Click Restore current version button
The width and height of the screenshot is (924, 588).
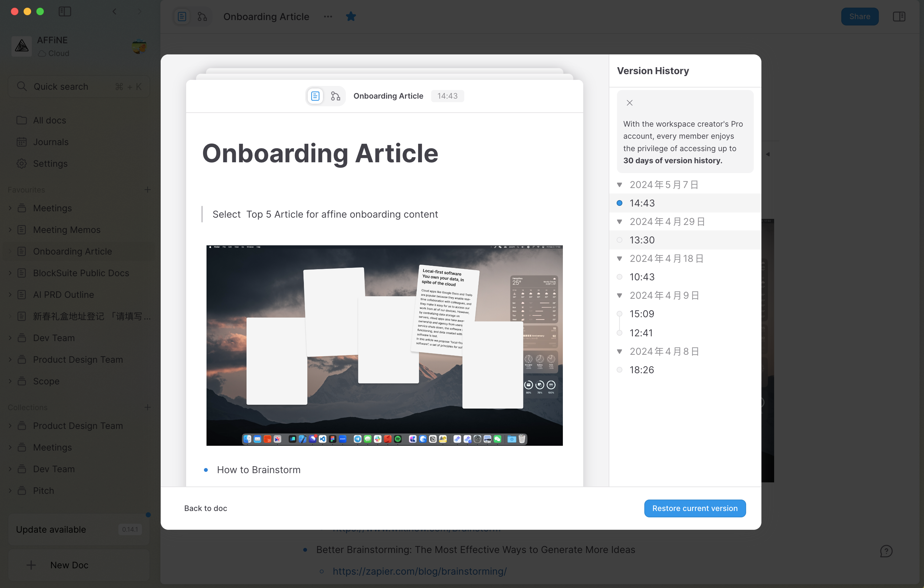coord(695,508)
